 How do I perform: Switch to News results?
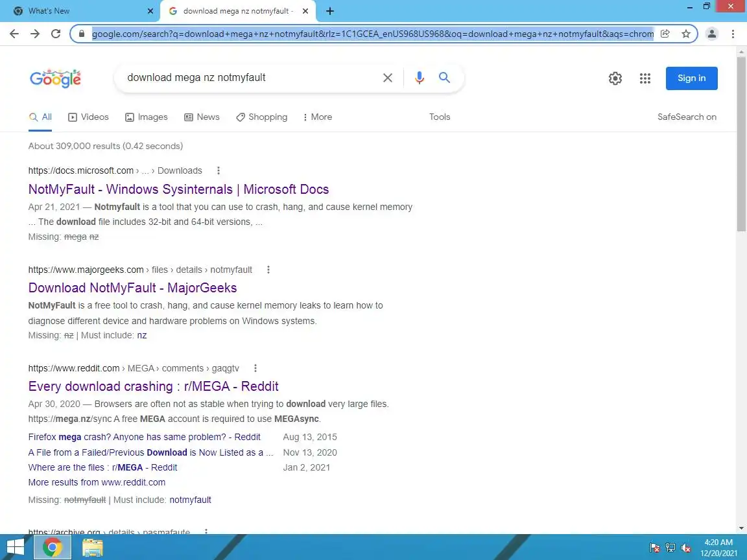(x=202, y=117)
